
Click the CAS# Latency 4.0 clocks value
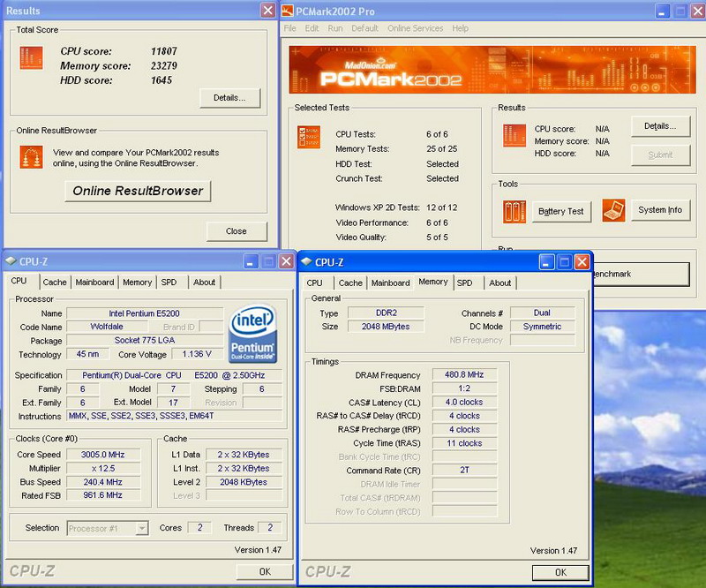(464, 402)
